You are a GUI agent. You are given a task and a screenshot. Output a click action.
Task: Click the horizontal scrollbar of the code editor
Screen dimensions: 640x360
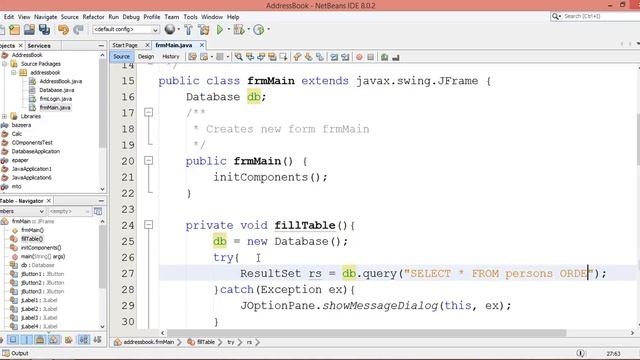click(x=366, y=333)
